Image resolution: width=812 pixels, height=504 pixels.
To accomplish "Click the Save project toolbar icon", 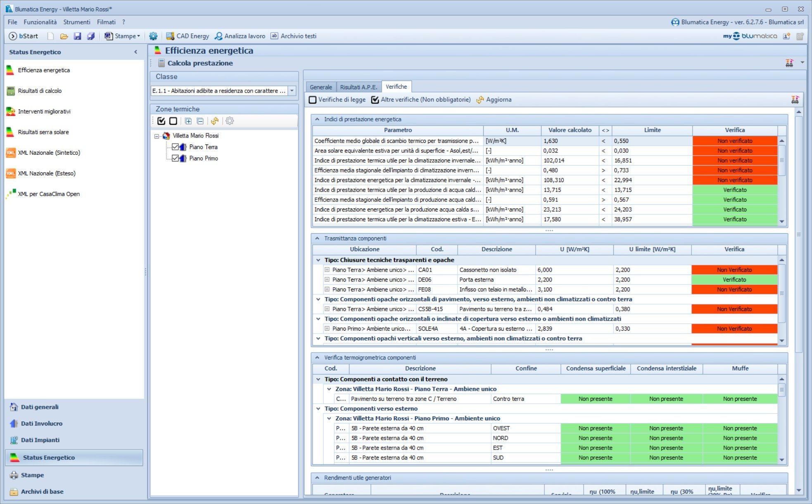I will point(77,36).
